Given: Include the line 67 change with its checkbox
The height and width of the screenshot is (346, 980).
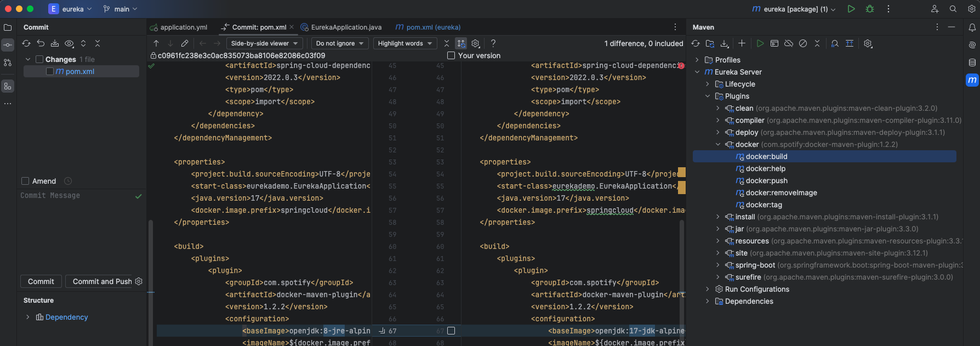Looking at the screenshot, I should (451, 331).
